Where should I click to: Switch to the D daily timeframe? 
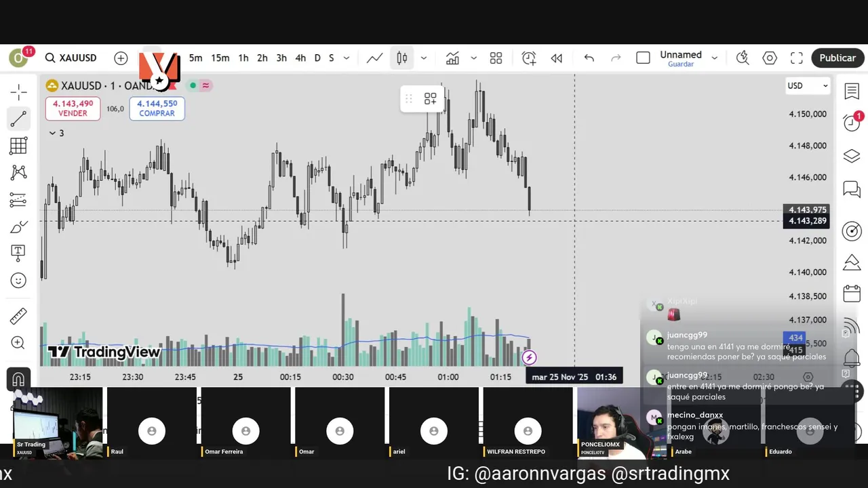[317, 58]
